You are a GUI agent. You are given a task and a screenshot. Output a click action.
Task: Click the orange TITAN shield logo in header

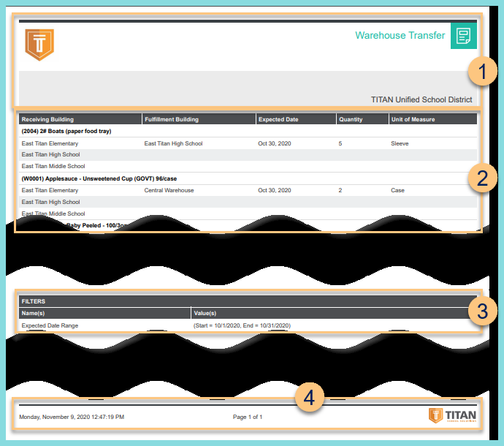[x=39, y=45]
